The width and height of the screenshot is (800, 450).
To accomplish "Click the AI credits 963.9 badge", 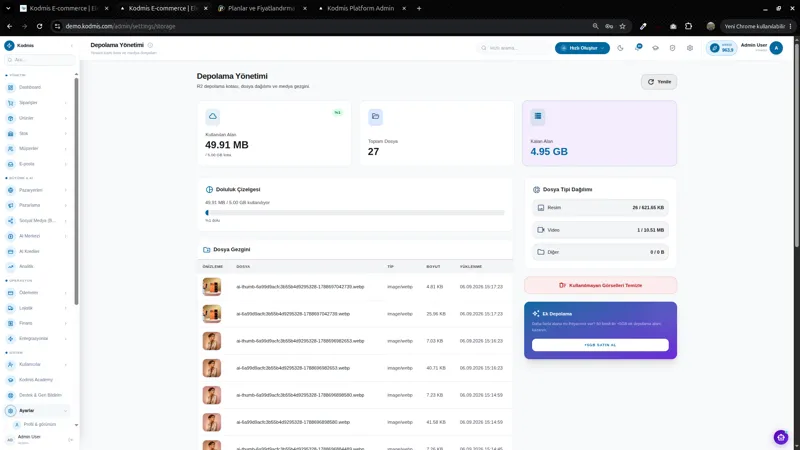I will [x=722, y=48].
